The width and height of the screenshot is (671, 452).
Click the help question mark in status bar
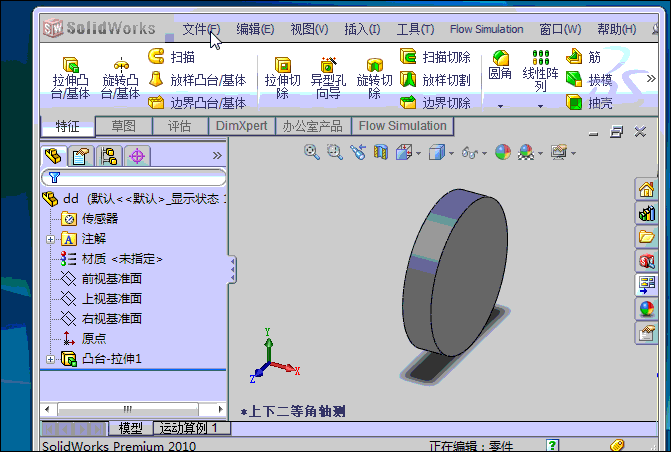coord(552,445)
